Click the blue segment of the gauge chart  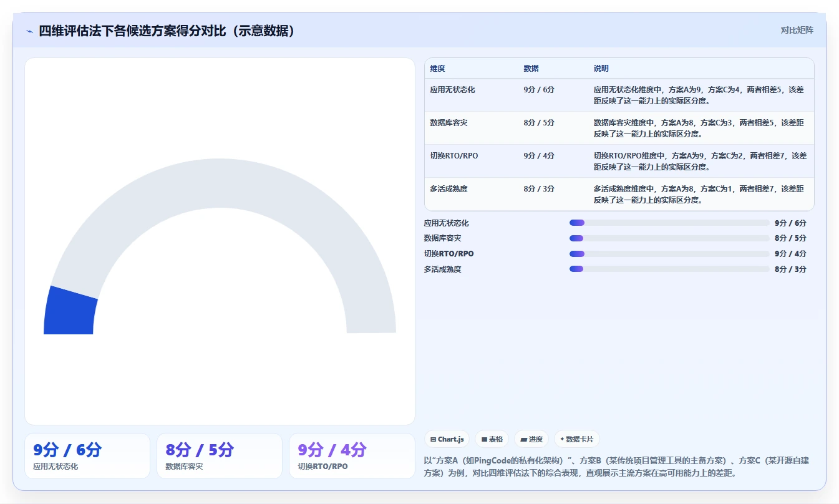[x=70, y=312]
